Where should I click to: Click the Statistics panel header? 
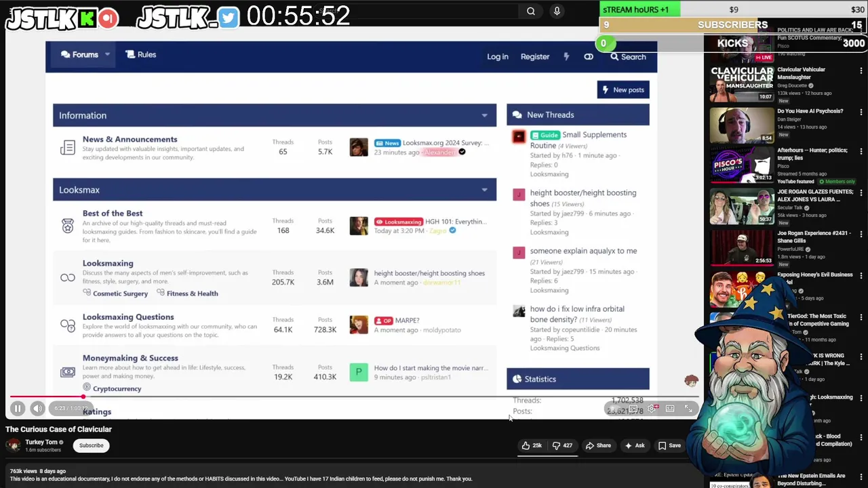click(x=578, y=380)
